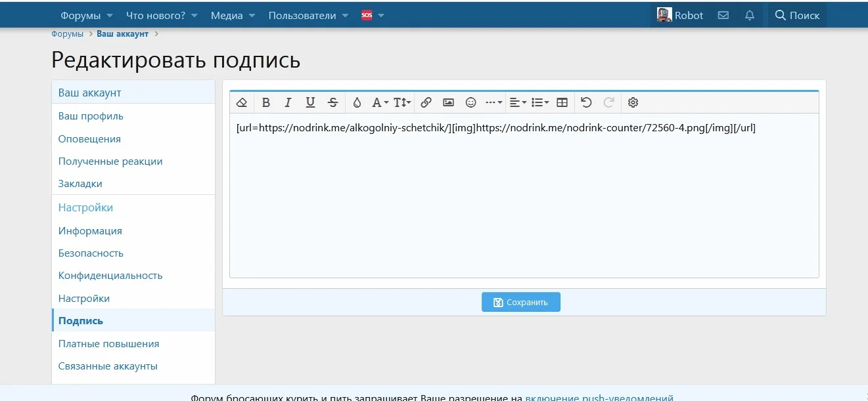Open the Форумы navigation menu
This screenshot has width=868, height=401.
point(80,15)
